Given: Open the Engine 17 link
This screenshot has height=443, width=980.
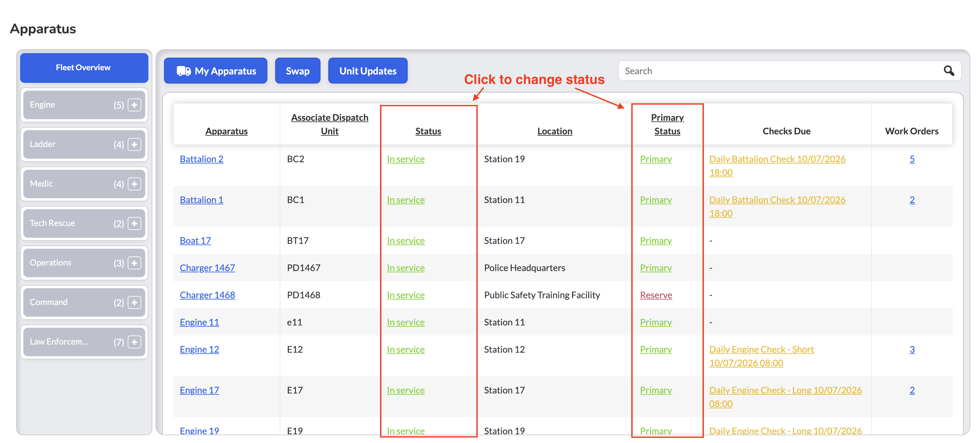Looking at the screenshot, I should [x=199, y=390].
